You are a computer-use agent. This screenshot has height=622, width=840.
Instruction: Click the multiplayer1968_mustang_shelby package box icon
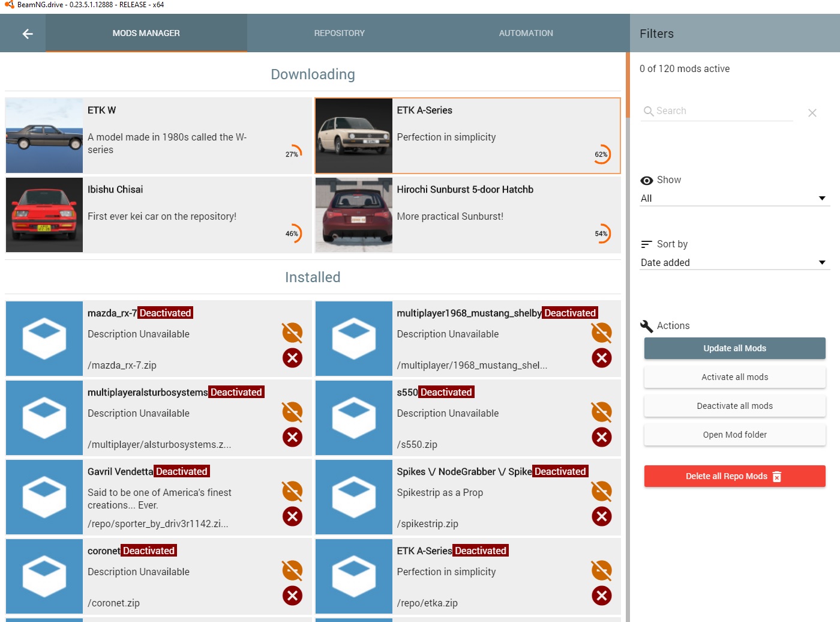pos(354,339)
